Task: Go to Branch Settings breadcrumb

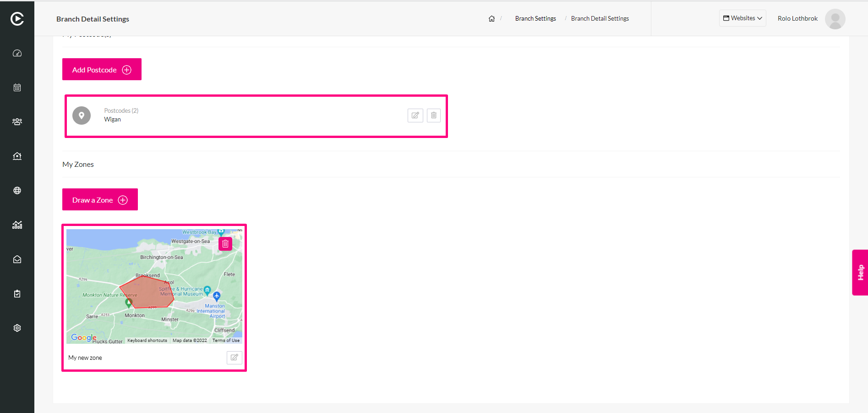Action: (x=535, y=18)
